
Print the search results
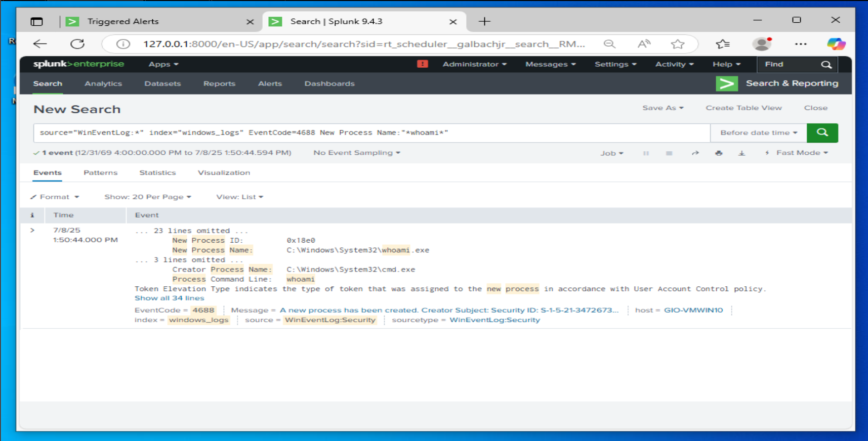pyautogui.click(x=719, y=153)
